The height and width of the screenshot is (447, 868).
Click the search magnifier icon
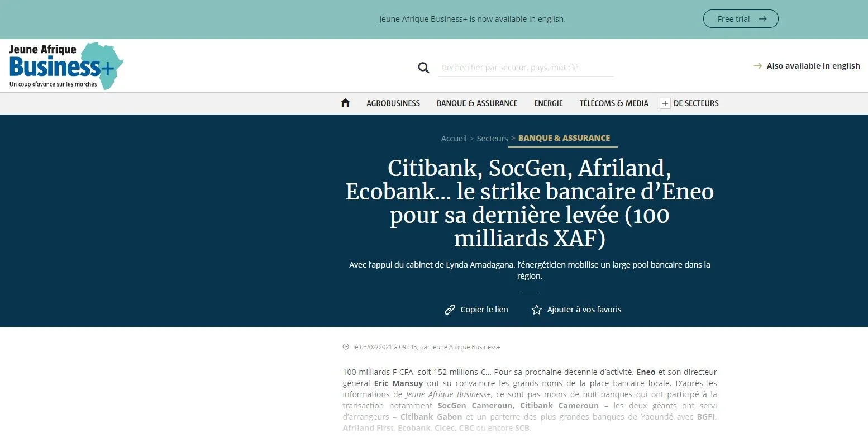tap(423, 68)
